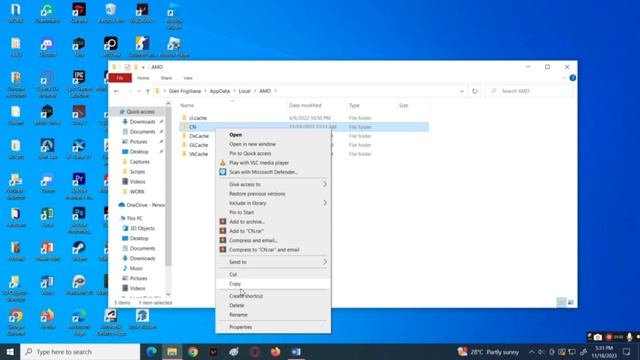Choose Cut from the context menu

tap(273, 274)
